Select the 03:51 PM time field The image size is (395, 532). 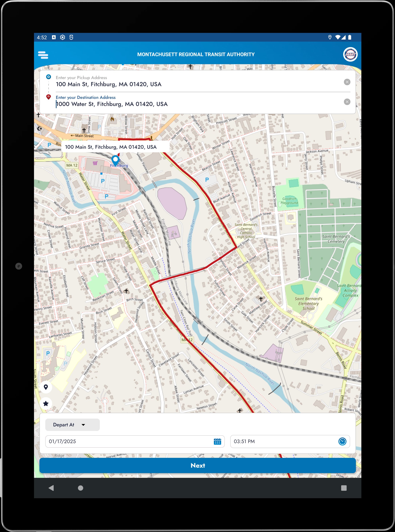point(285,441)
